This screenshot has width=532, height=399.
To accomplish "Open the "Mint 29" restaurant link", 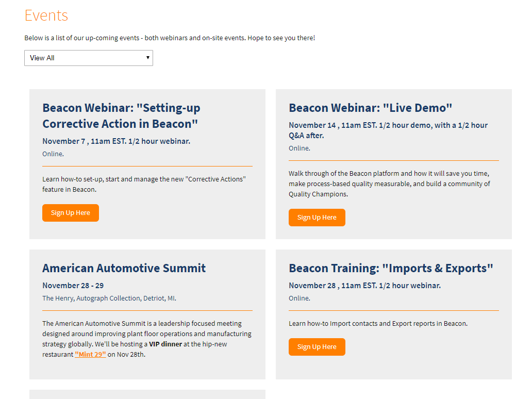I will [x=90, y=354].
